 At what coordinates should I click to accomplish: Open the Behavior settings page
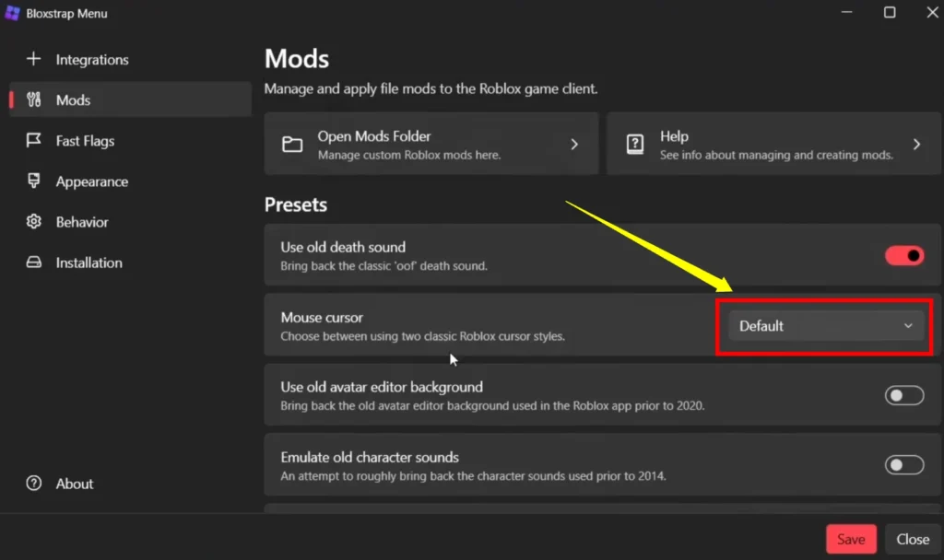tap(130, 222)
